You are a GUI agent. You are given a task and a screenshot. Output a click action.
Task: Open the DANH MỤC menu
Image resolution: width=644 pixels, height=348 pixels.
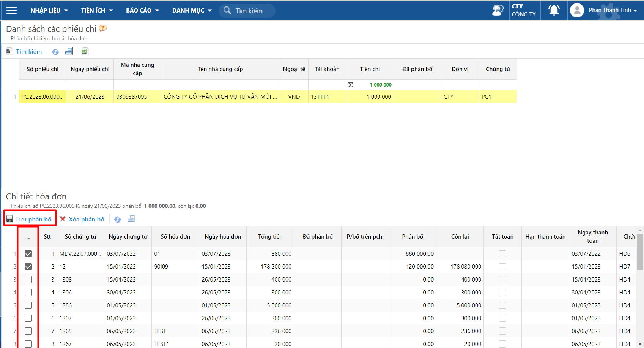(x=192, y=10)
